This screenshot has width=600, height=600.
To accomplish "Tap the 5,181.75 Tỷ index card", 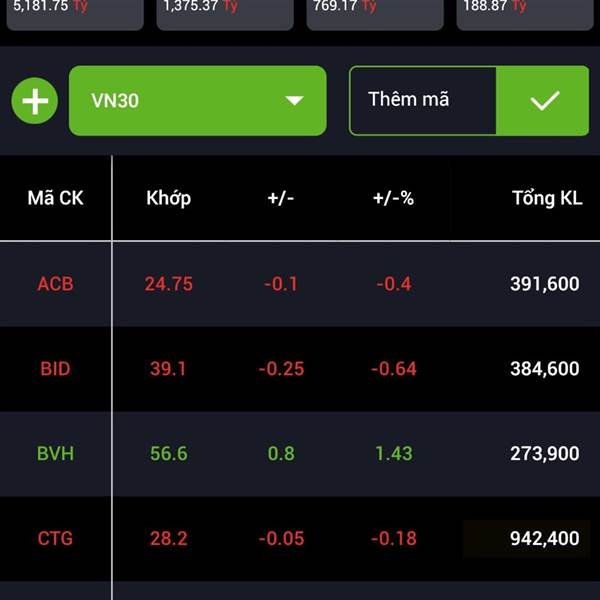I will coord(75,13).
